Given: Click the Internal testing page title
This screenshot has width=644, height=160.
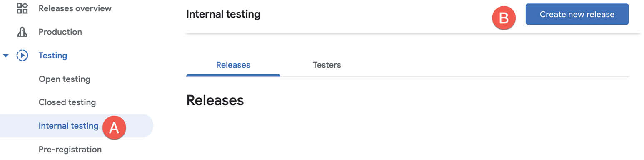Looking at the screenshot, I should pos(223,14).
